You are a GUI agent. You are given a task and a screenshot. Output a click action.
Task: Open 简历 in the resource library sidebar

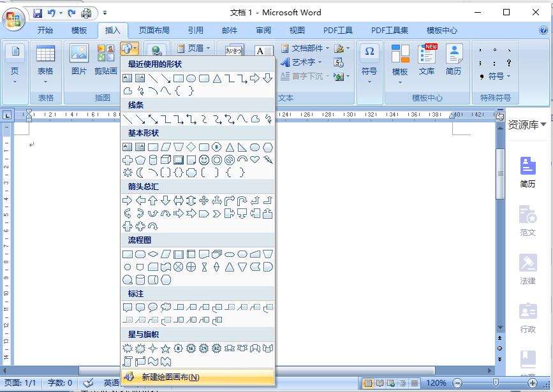[527, 172]
